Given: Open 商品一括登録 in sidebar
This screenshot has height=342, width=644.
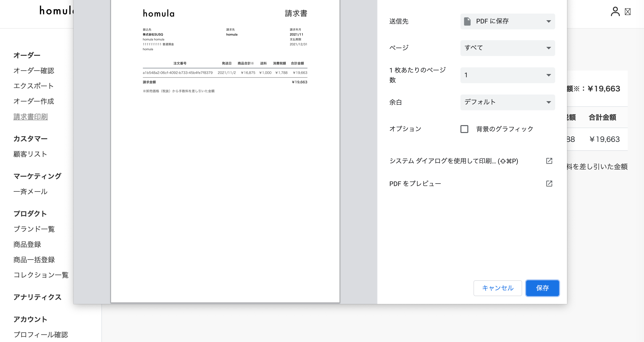Looking at the screenshot, I should pyautogui.click(x=34, y=260).
